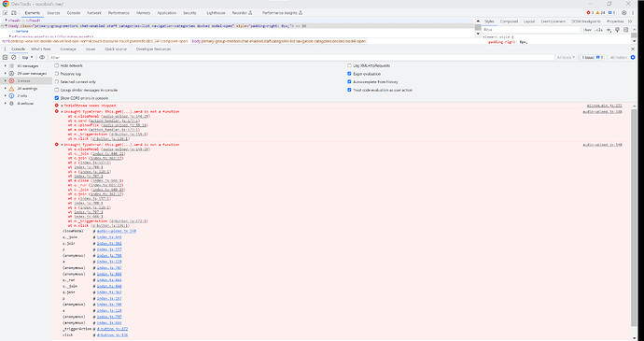Open the Memory panel tab
The image size is (644, 341).
click(x=144, y=13)
